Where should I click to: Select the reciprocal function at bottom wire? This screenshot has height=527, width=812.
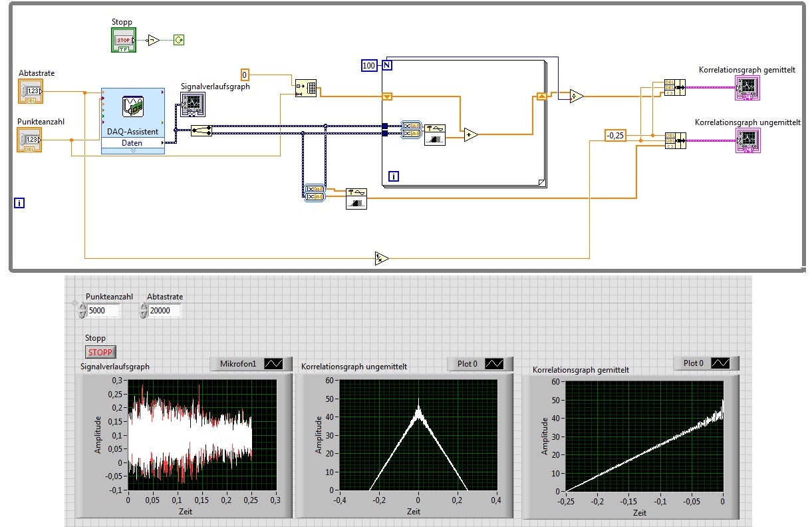pyautogui.click(x=381, y=258)
